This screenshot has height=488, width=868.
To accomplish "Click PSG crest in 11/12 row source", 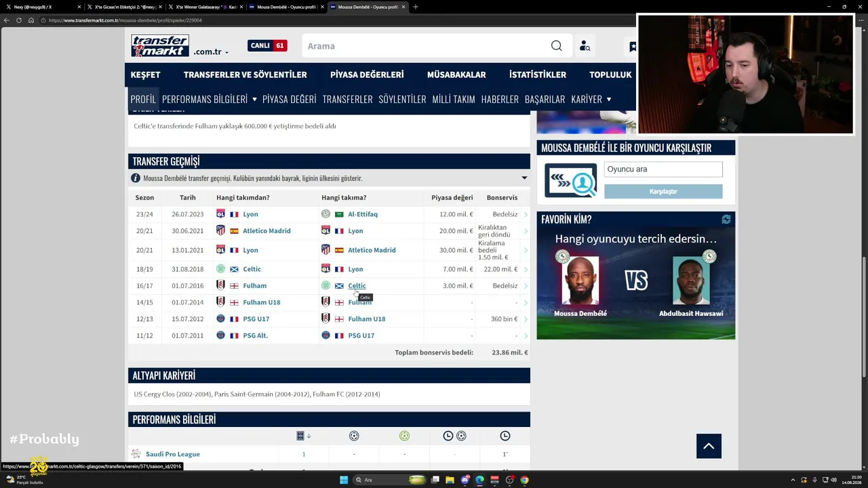I will (220, 335).
